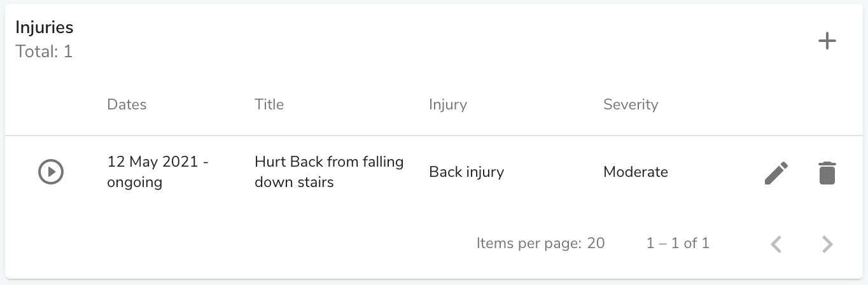
Task: Select the 'Moderate' severity cell
Action: pos(636,172)
